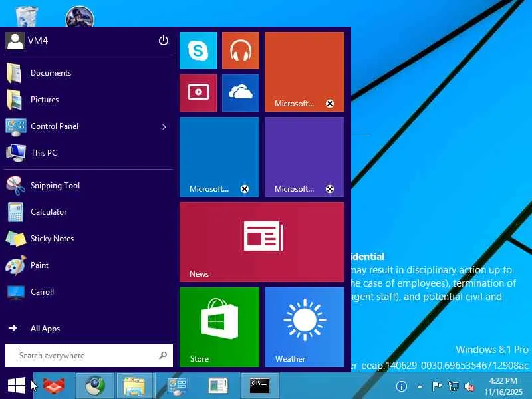Open the Weather tile
This screenshot has height=399, width=532.
pos(305,327)
